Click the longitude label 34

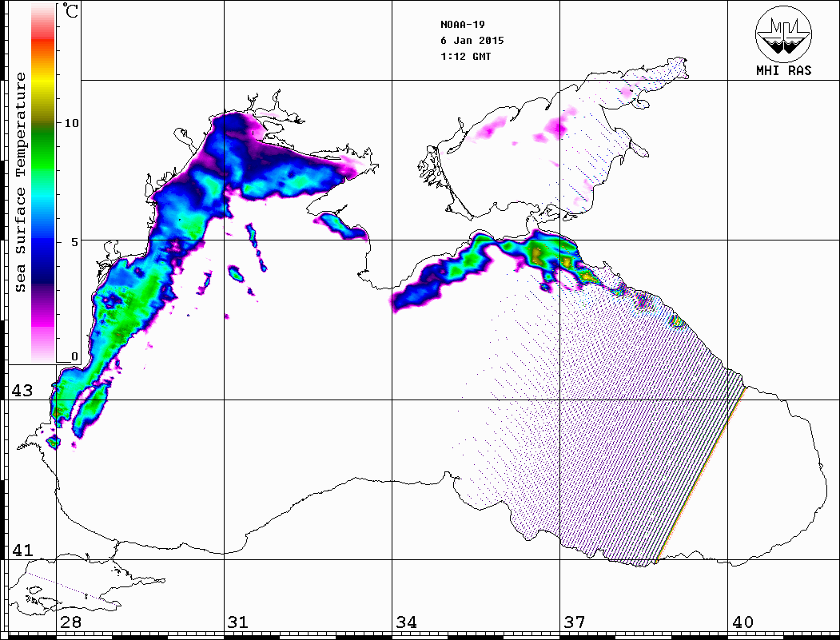pyautogui.click(x=406, y=622)
